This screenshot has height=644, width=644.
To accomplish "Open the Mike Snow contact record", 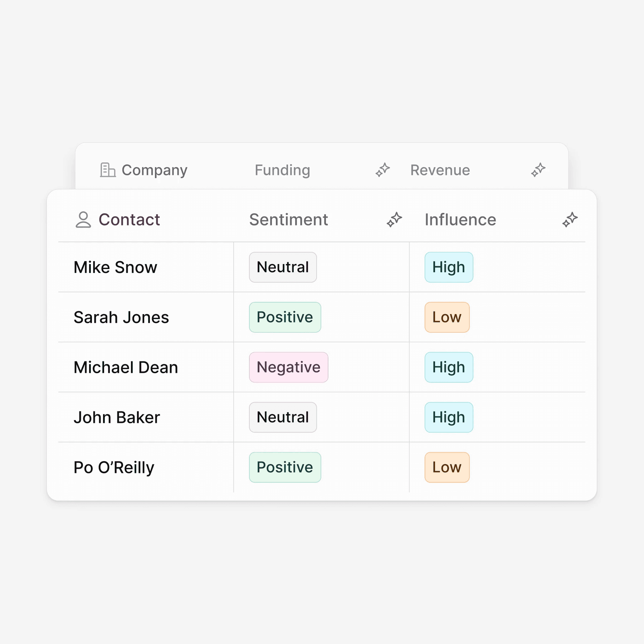I will pyautogui.click(x=115, y=267).
